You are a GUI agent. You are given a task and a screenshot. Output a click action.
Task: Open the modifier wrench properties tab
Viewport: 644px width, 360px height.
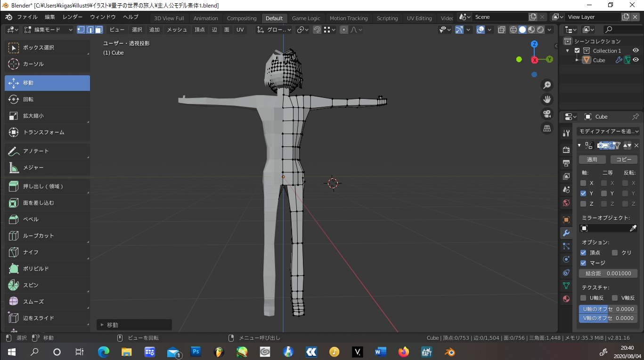click(x=566, y=233)
